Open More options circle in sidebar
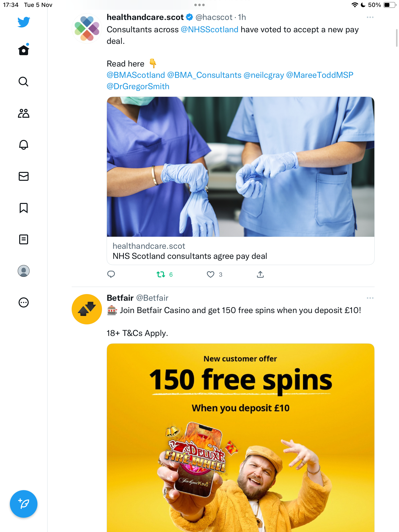Screen dimensions: 399x532 click(x=24, y=302)
